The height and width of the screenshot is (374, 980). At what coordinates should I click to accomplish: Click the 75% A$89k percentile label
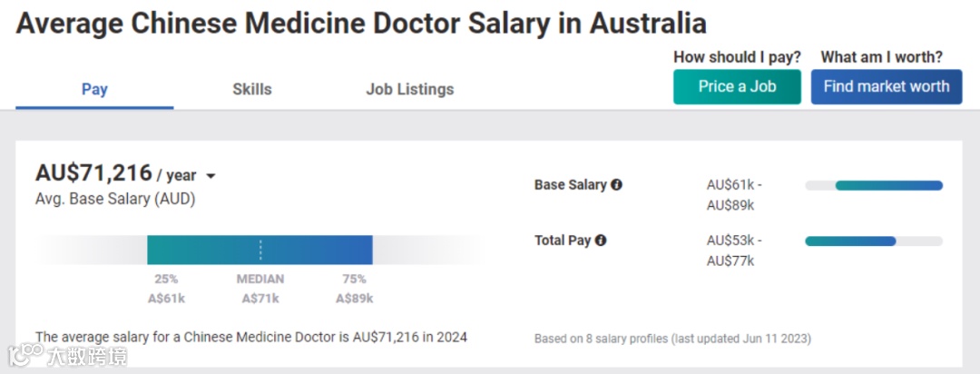354,289
